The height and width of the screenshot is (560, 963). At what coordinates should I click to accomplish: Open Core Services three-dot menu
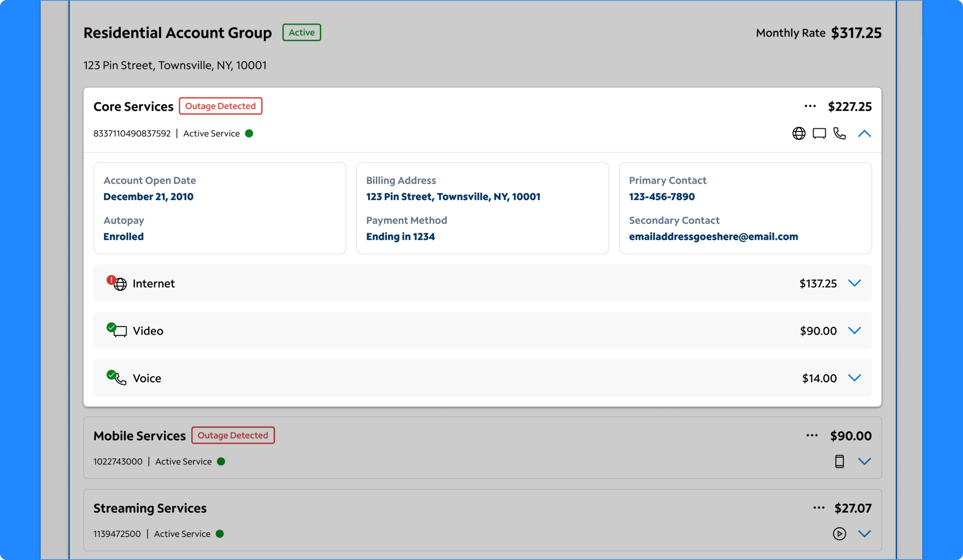pos(810,106)
